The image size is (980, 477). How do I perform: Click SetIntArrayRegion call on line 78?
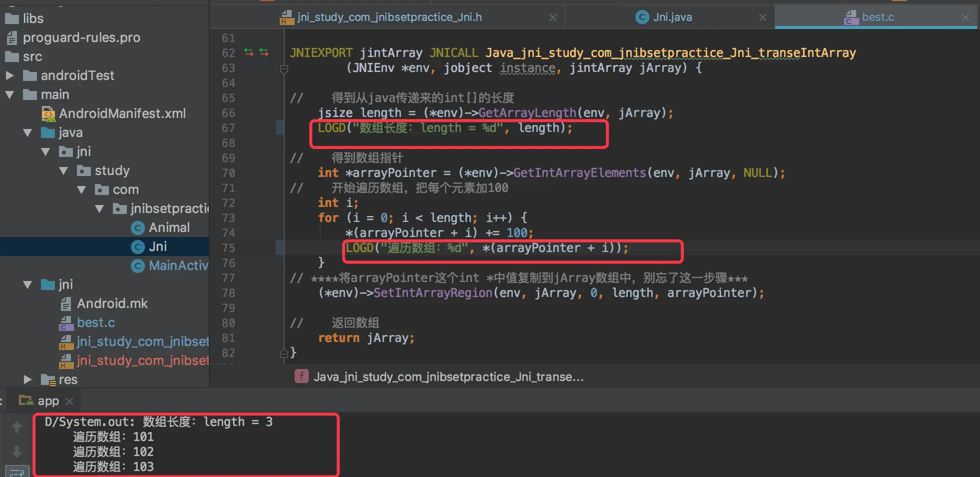click(x=433, y=293)
